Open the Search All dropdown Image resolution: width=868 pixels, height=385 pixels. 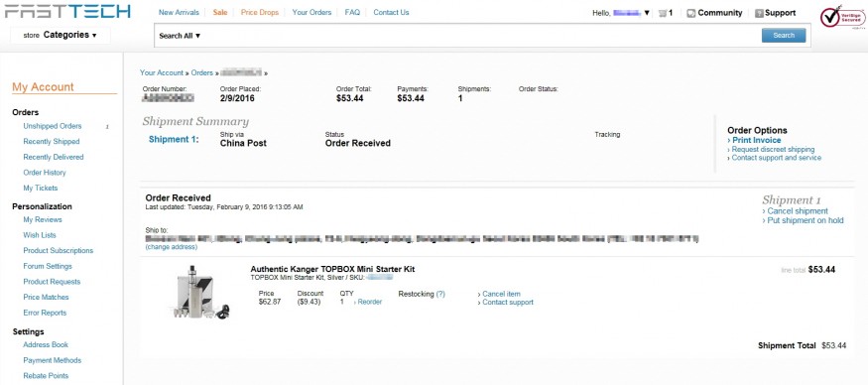click(180, 36)
